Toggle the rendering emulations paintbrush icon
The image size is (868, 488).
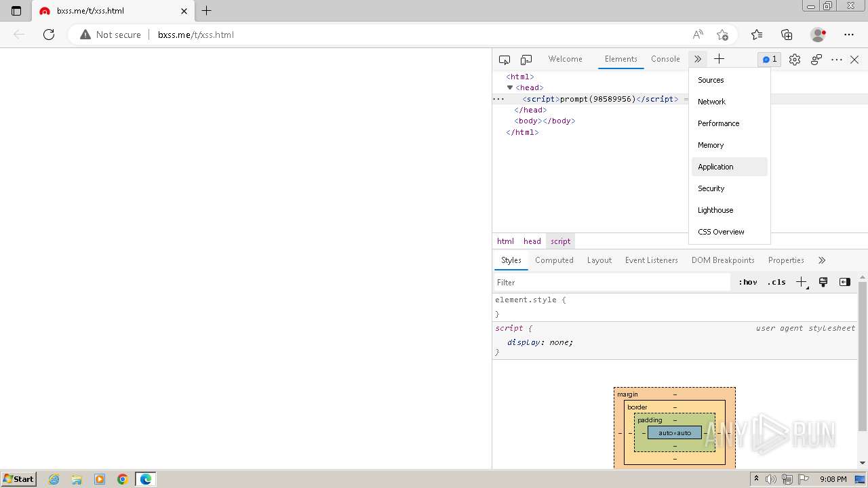(823, 282)
